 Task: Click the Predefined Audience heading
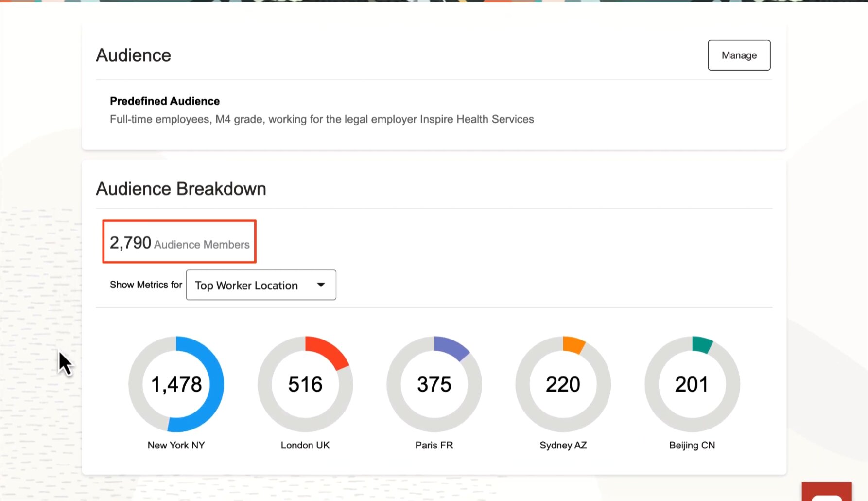pyautogui.click(x=165, y=101)
